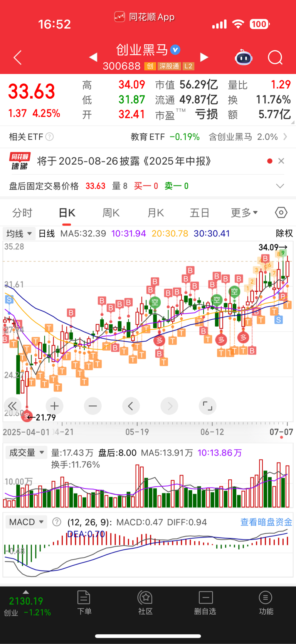Tap the 创业 index value 2130.19
This screenshot has height=644, width=296.
26,601
